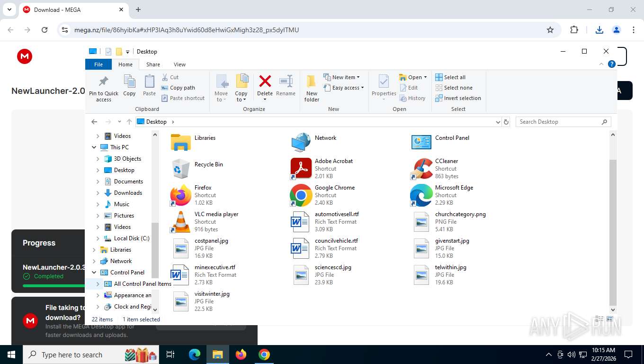Select 3D Objects in navigation tree

coord(127,159)
